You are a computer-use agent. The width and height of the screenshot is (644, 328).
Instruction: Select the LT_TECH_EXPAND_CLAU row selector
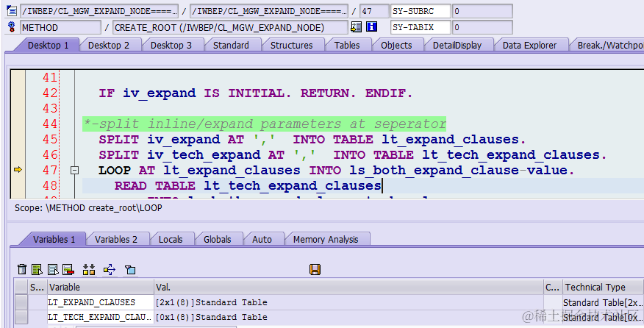(x=21, y=317)
